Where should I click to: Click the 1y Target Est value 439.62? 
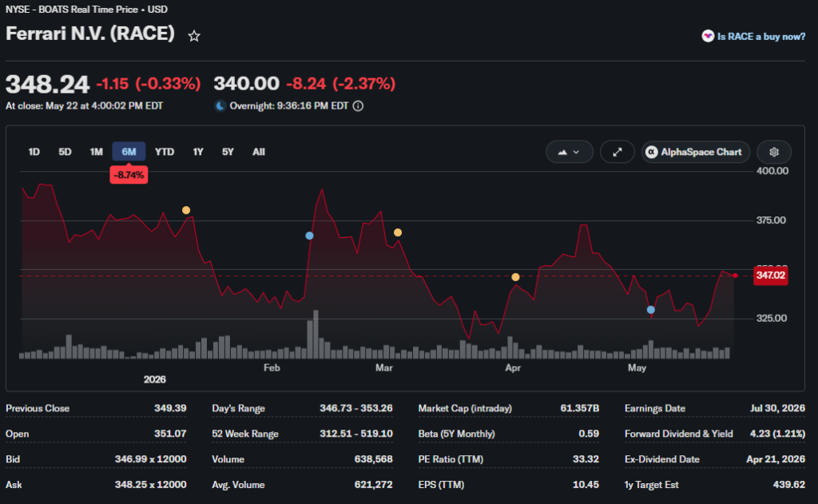pos(788,485)
